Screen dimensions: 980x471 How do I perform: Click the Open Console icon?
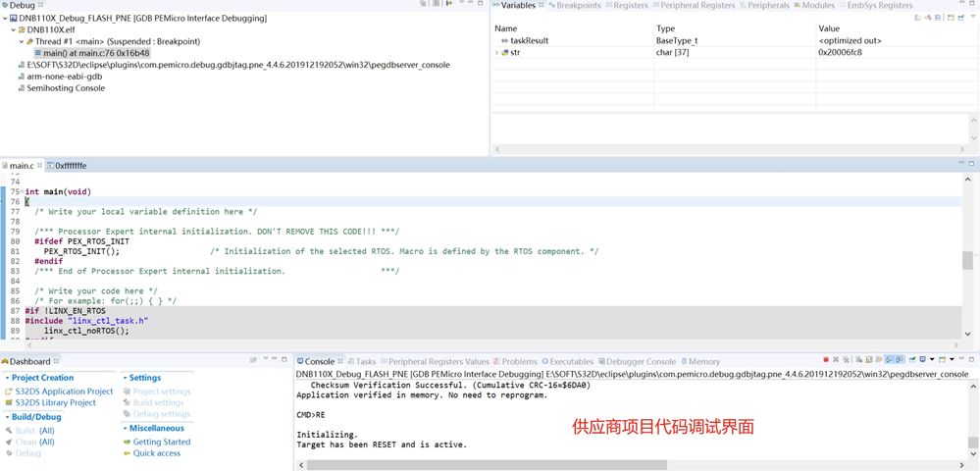coord(942,360)
